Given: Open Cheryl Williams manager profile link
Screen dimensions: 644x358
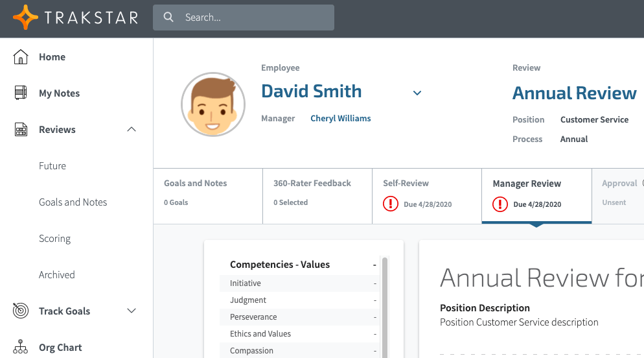Looking at the screenshot, I should 340,119.
